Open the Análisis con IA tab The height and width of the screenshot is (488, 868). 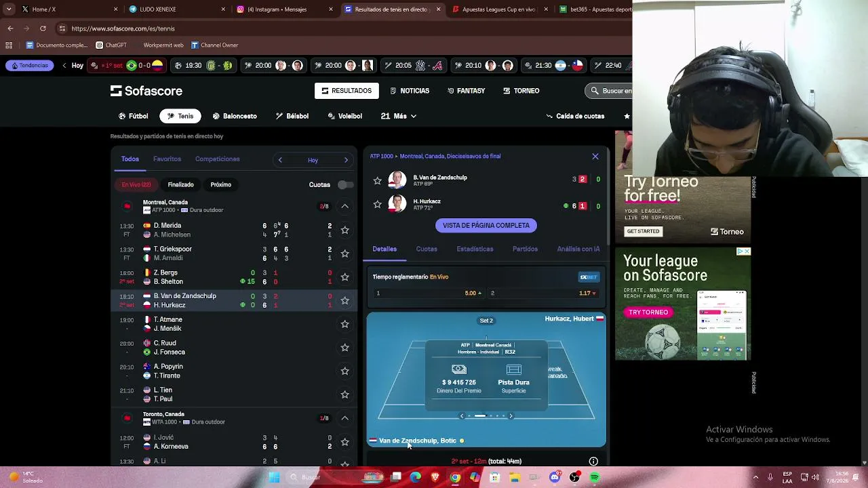578,249
